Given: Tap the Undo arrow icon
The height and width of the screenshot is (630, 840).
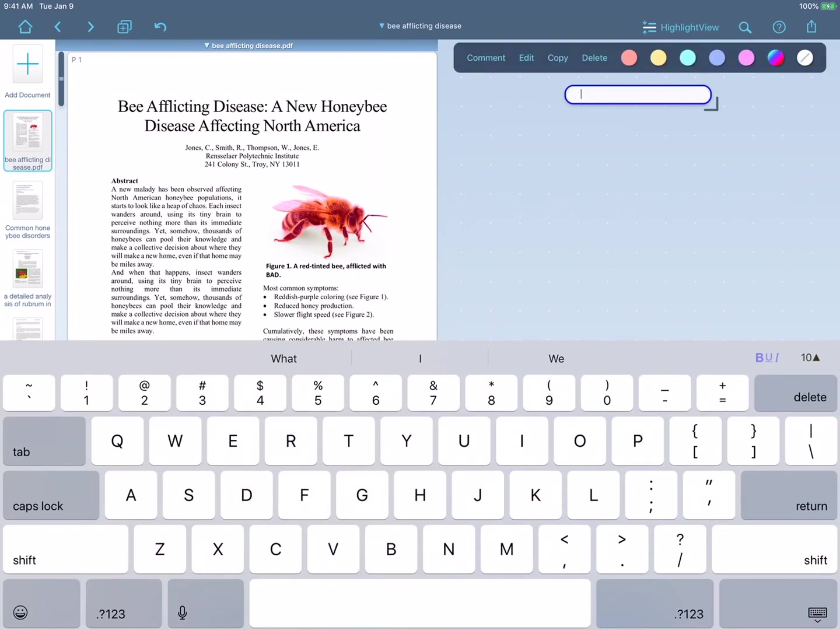Looking at the screenshot, I should click(160, 27).
